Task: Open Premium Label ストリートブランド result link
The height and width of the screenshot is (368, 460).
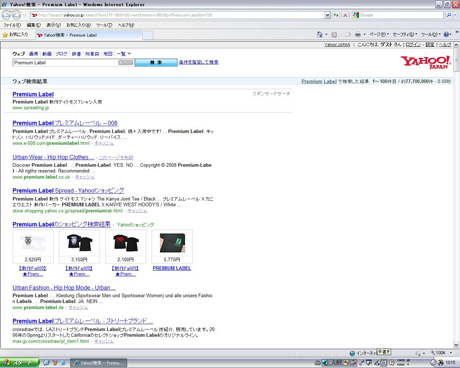Action: click(x=83, y=321)
